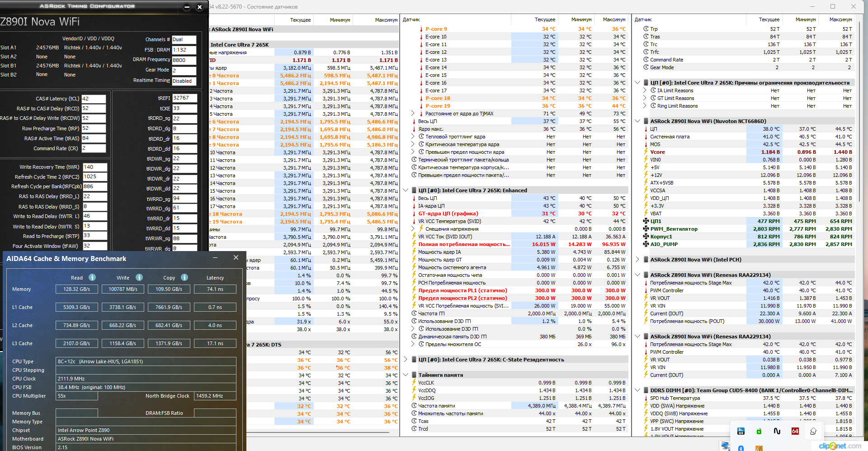Click the CAS# Latency (tCL) value field

[x=94, y=99]
